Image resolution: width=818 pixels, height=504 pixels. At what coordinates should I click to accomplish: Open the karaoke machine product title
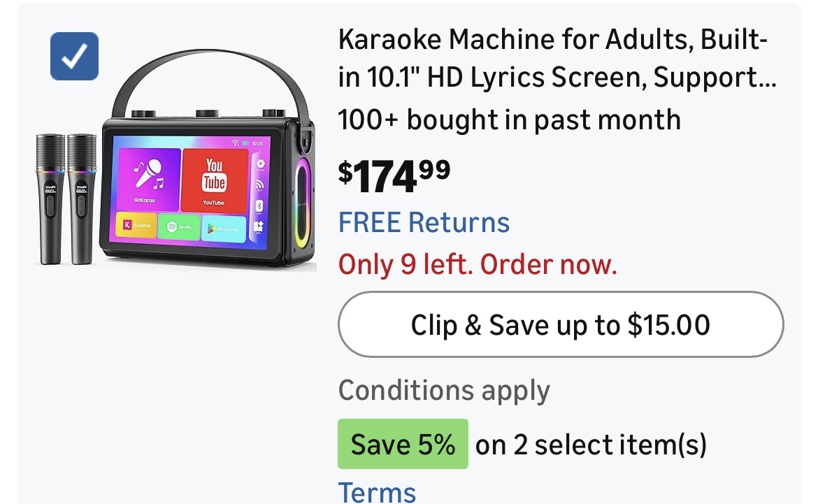tap(557, 58)
